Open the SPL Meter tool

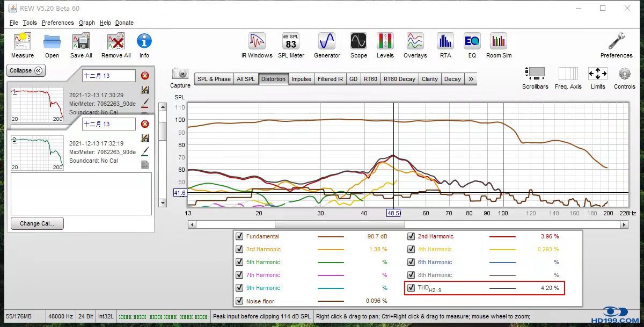pyautogui.click(x=291, y=42)
